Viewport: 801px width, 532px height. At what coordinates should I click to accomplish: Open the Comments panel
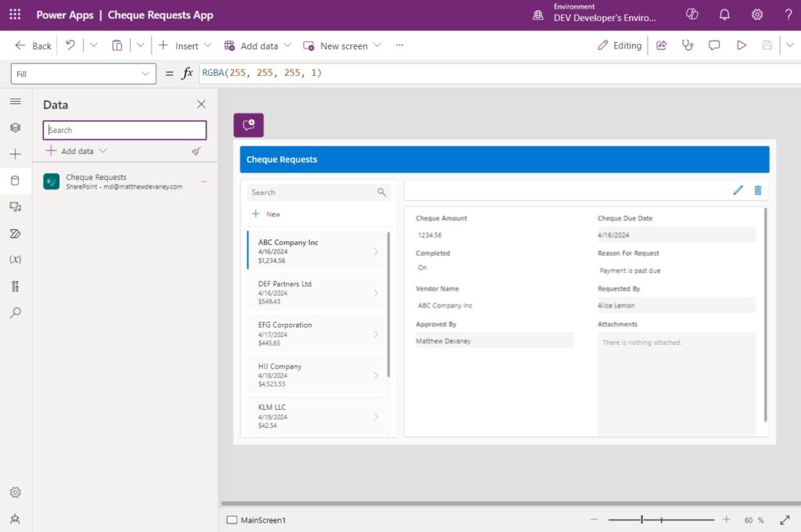[713, 45]
